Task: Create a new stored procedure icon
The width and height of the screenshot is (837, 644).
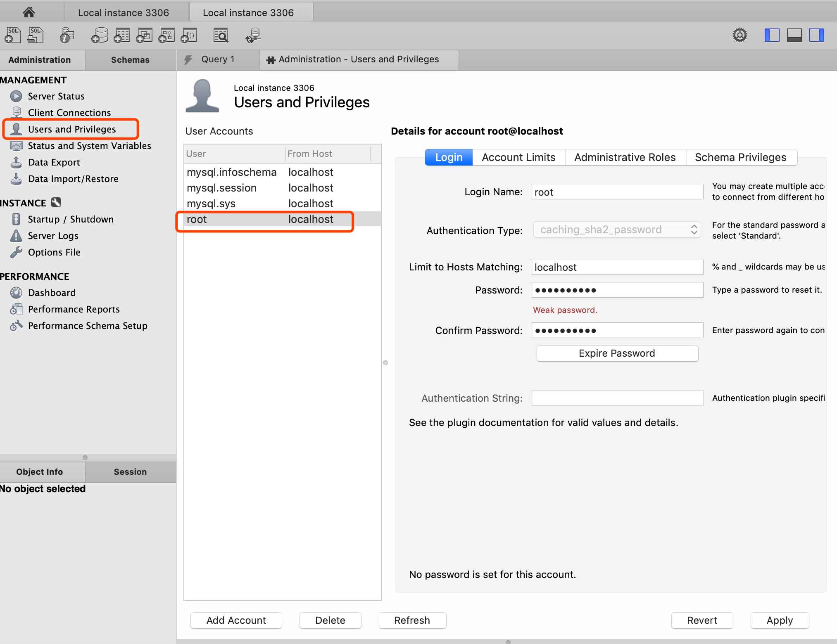Action: 166,36
